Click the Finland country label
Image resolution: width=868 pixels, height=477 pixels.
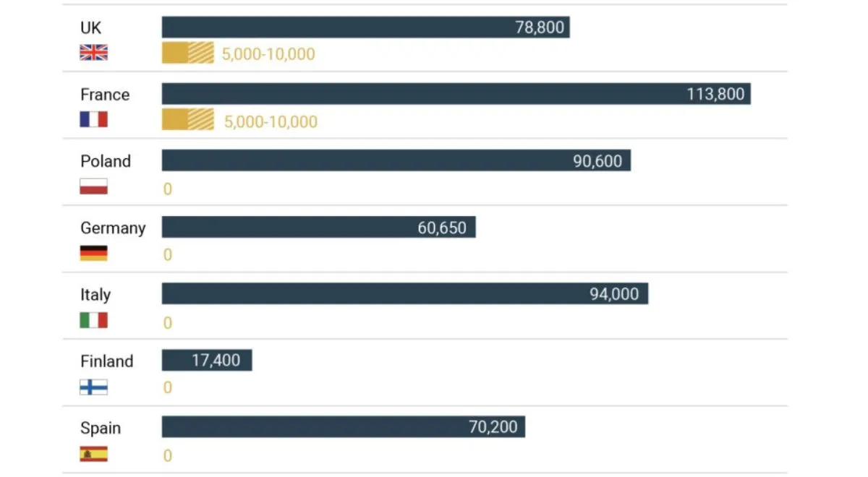click(x=107, y=361)
